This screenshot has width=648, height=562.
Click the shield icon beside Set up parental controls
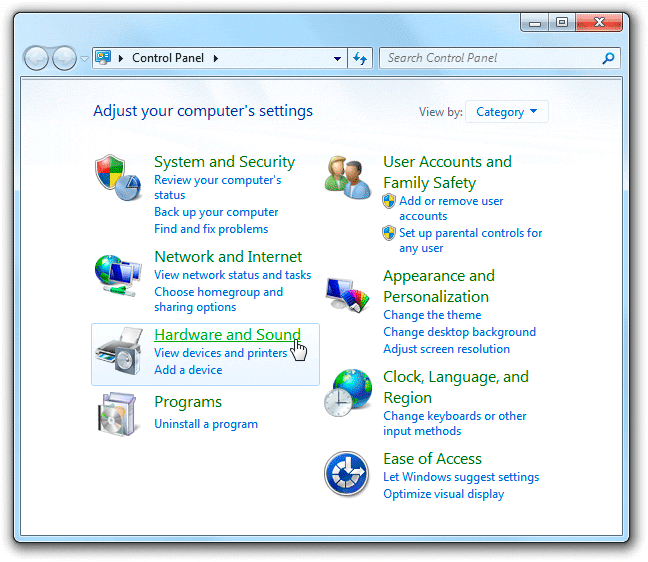coord(388,233)
